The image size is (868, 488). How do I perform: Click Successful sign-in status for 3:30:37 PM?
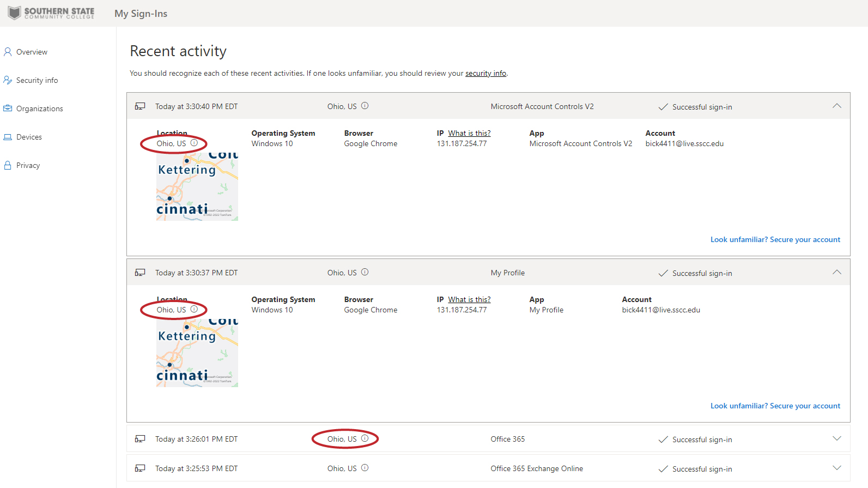click(x=695, y=273)
